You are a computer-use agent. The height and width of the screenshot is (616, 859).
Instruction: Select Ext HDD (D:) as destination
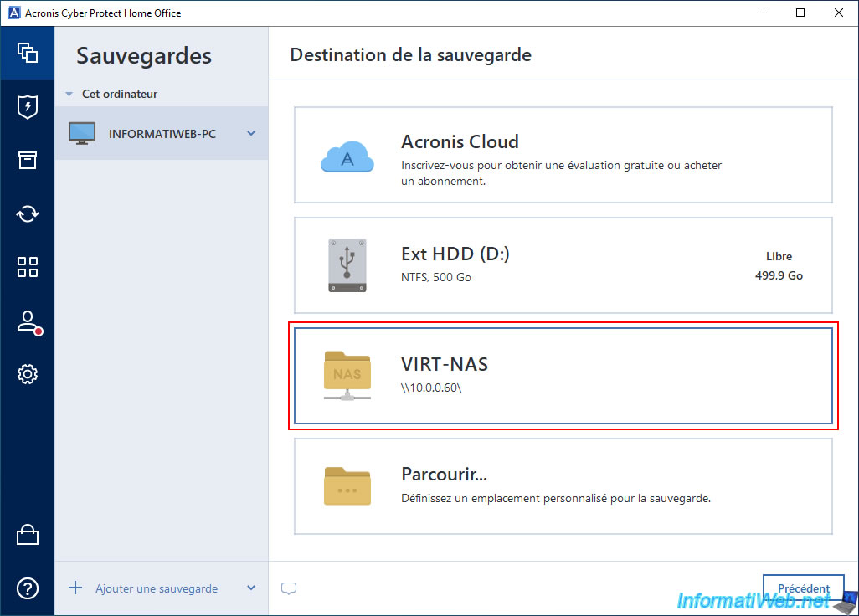tap(563, 265)
